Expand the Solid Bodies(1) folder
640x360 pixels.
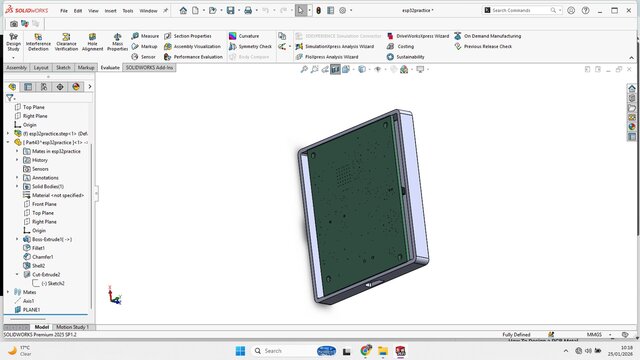(17, 187)
